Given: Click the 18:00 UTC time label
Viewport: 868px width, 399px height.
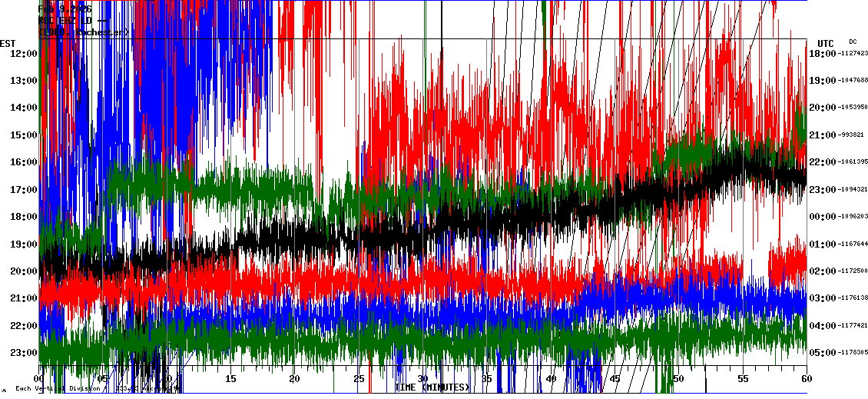Looking at the screenshot, I should point(823,54).
